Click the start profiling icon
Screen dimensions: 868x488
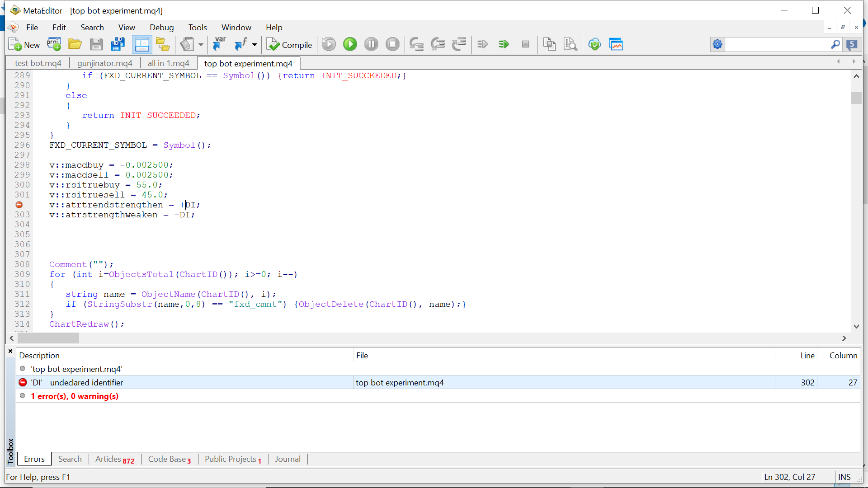(x=483, y=45)
